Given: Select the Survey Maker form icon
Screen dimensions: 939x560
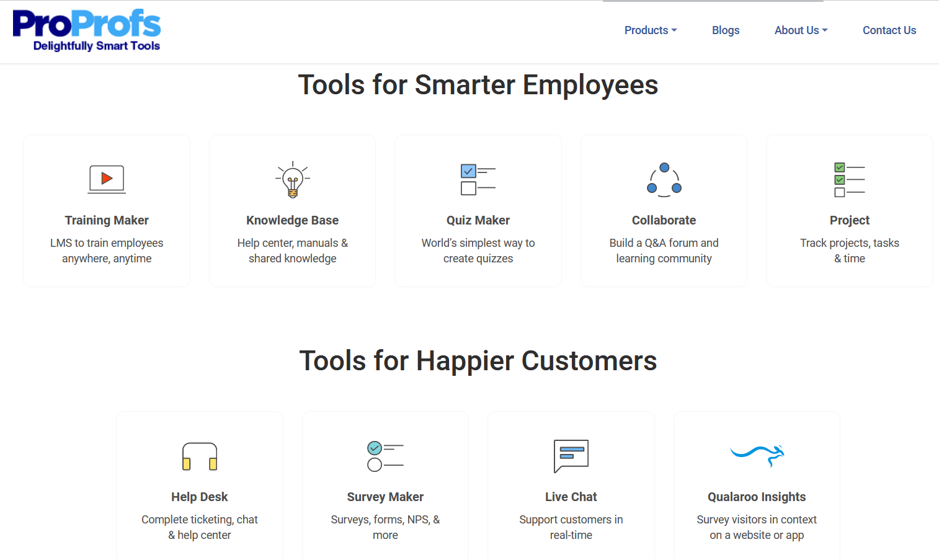Looking at the screenshot, I should 385,456.
